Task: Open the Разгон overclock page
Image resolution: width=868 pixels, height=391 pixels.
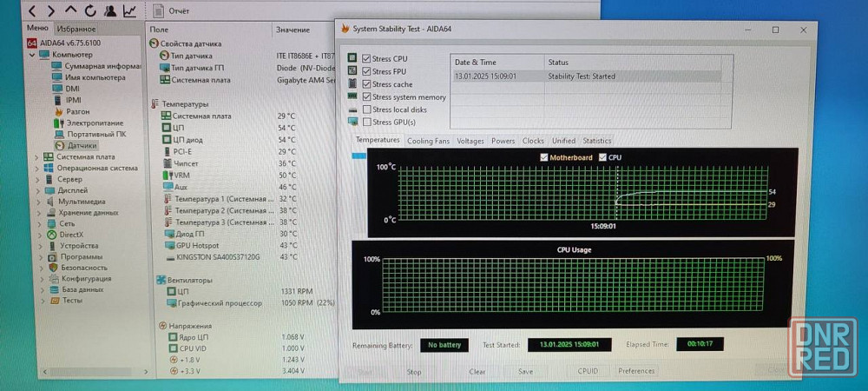Action: [77, 111]
